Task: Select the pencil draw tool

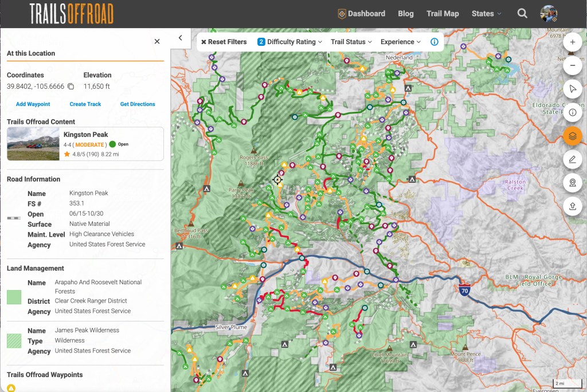Action: pos(573,159)
